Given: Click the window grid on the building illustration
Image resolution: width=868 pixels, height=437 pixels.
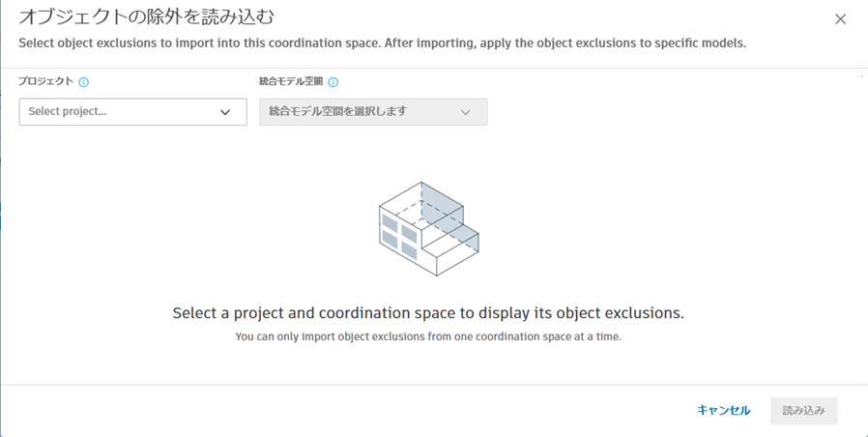Looking at the screenshot, I should click(399, 236).
